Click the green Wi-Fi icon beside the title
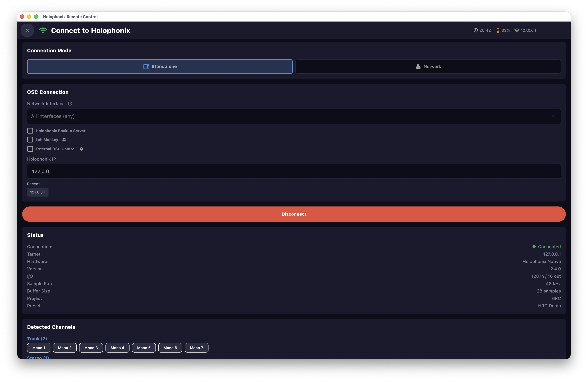The width and height of the screenshot is (588, 382). 43,30
